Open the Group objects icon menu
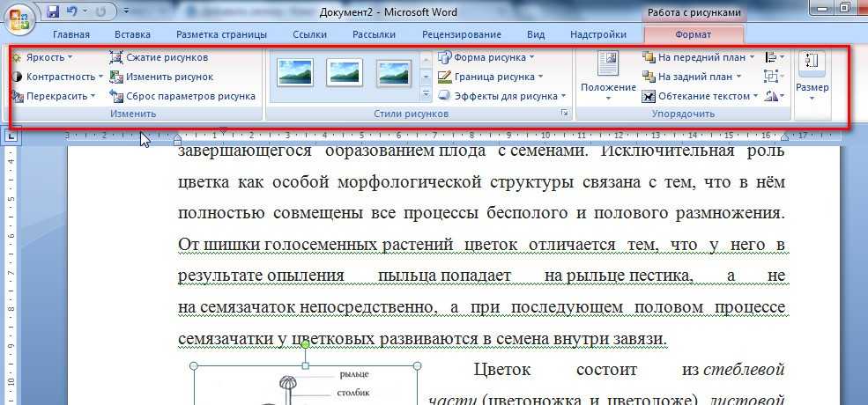The height and width of the screenshot is (405, 868). coord(774,77)
